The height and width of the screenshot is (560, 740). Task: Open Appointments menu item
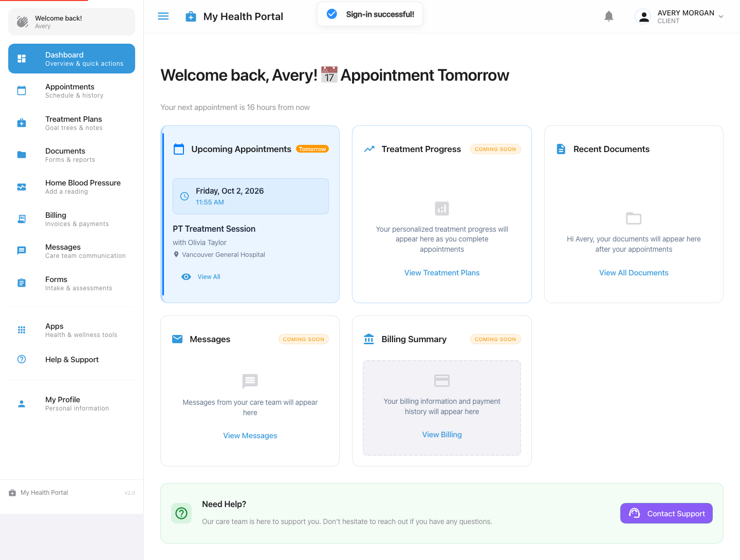tap(72, 91)
